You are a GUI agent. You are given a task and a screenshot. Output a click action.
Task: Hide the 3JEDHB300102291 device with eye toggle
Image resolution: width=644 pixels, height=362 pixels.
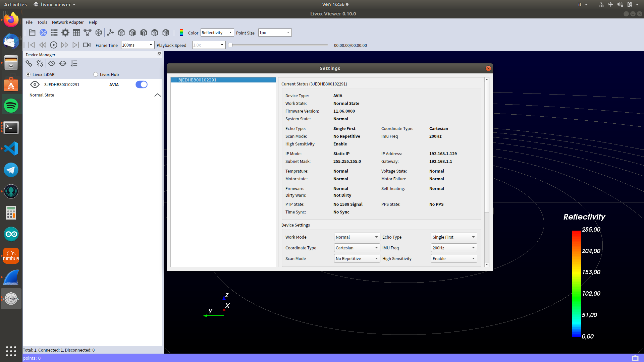pos(35,84)
